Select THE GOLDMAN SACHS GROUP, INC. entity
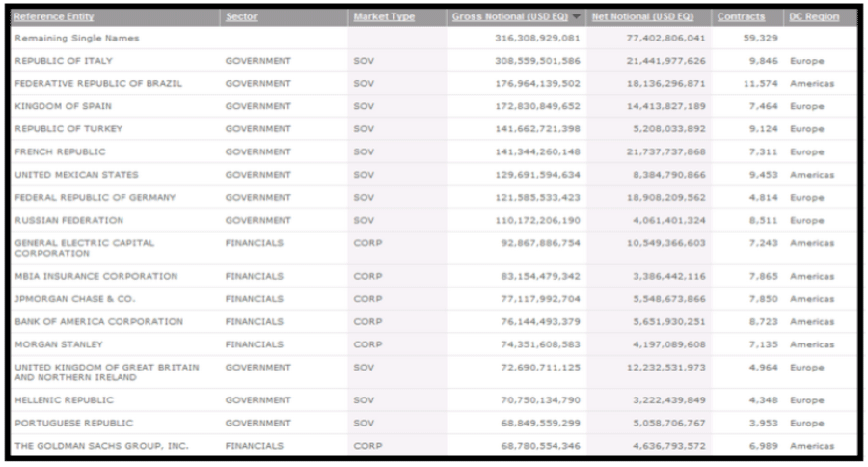This screenshot has width=868, height=467. (101, 446)
